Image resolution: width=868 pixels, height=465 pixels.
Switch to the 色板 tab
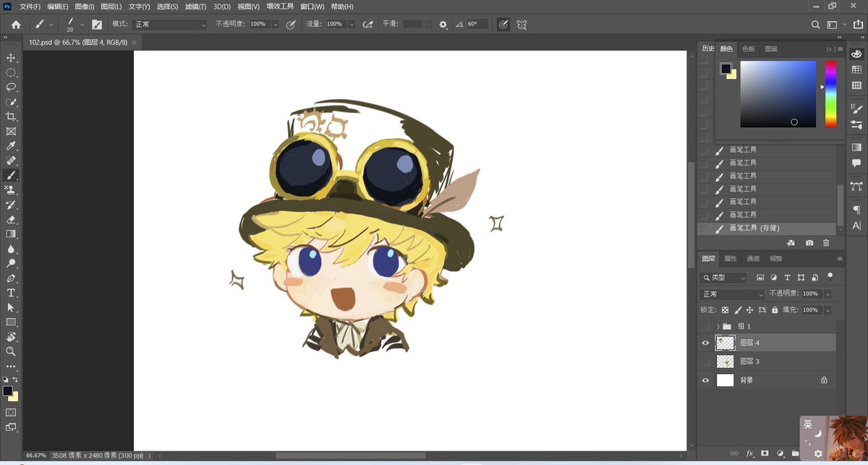[x=748, y=48]
